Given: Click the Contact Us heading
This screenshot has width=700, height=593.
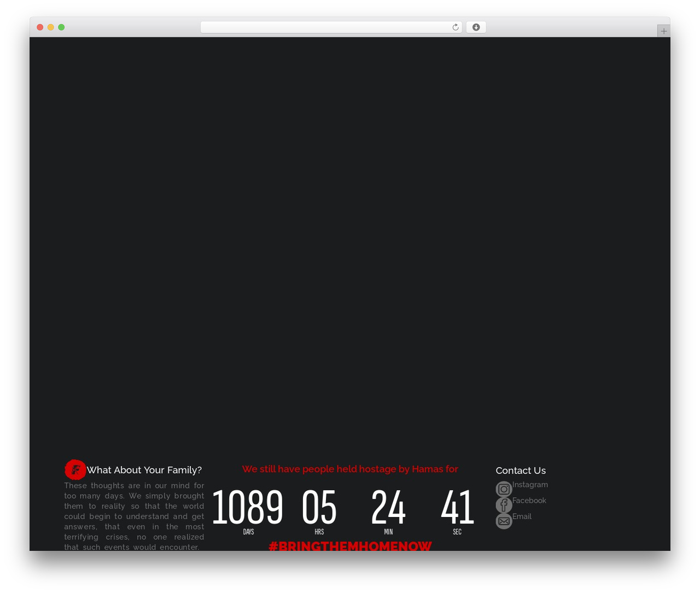Looking at the screenshot, I should pyautogui.click(x=521, y=470).
